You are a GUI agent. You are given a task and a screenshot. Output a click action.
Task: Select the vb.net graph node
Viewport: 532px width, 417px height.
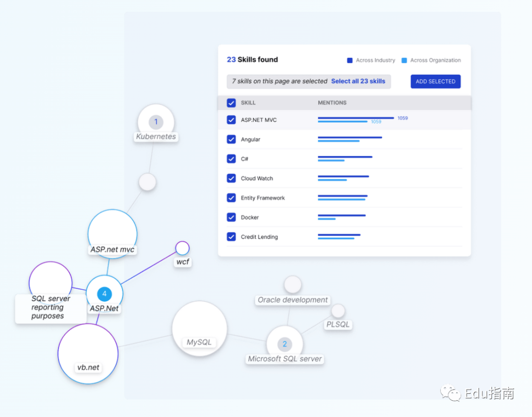(x=88, y=353)
